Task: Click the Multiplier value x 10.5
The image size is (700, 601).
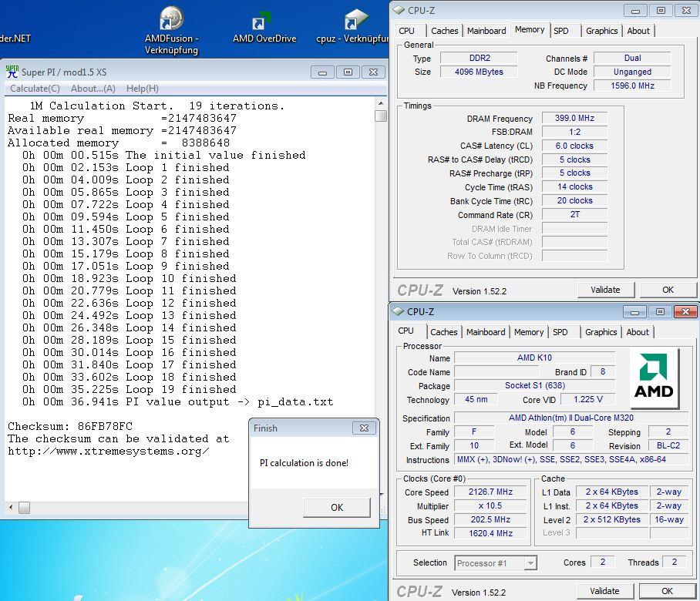Action: (x=490, y=505)
